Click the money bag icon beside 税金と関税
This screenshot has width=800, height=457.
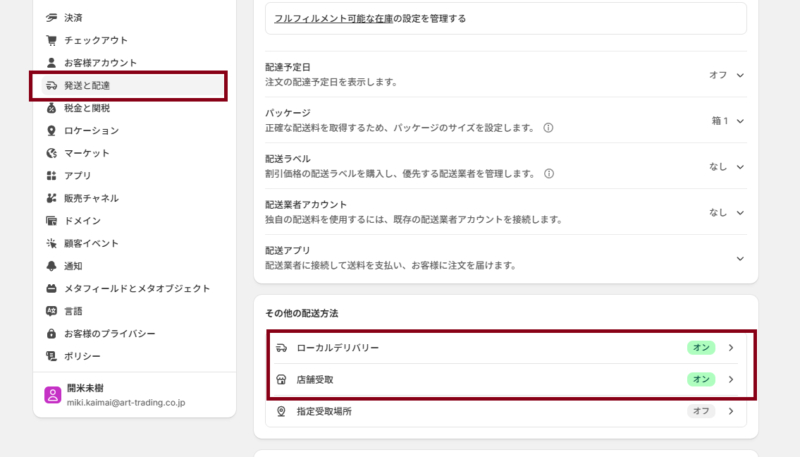point(52,108)
